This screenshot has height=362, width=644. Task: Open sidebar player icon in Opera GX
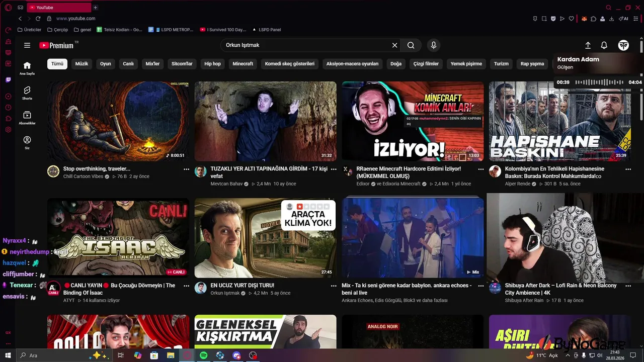[8, 96]
